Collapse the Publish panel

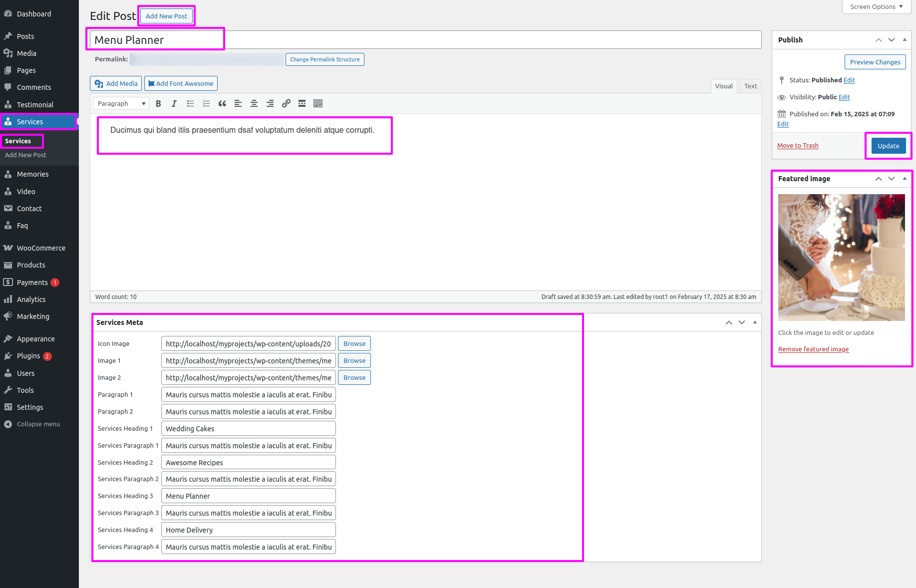905,40
